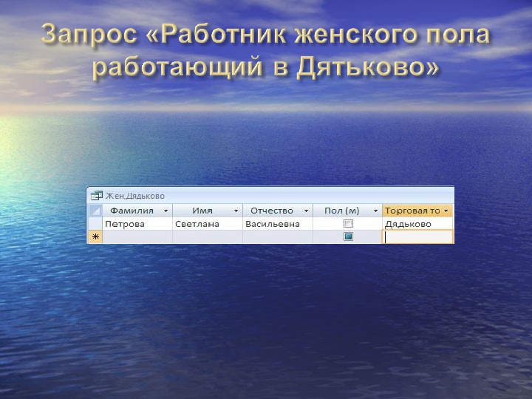The image size is (532, 399).
Task: Select the Пол (м) column header
Action: point(347,211)
